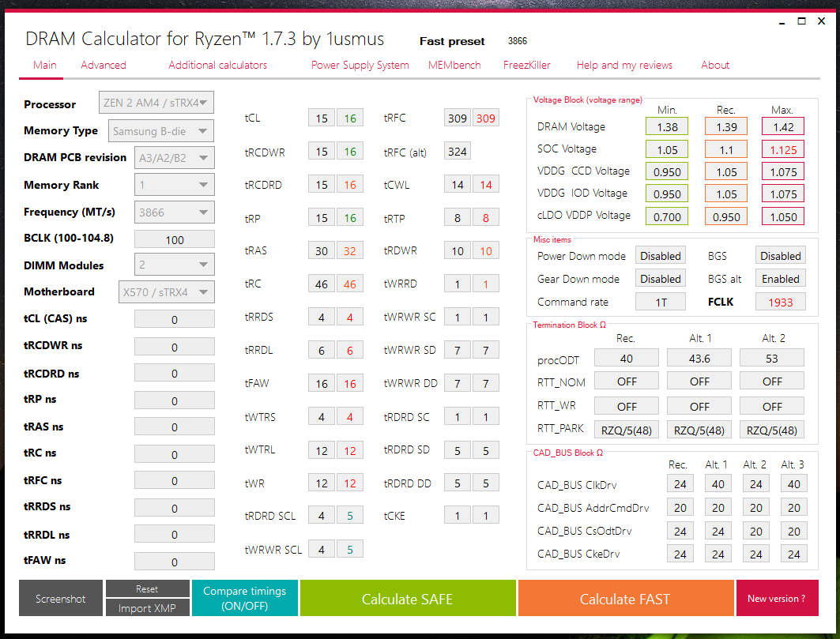Minimize the DRAM Calculator window
Viewport: 840px width, 639px height.
coord(782,22)
